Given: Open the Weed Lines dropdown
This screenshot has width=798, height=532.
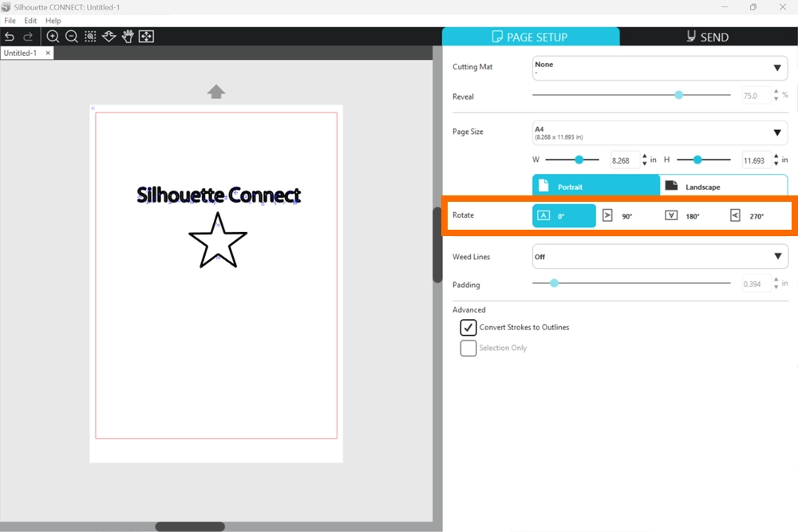Looking at the screenshot, I should pos(659,257).
